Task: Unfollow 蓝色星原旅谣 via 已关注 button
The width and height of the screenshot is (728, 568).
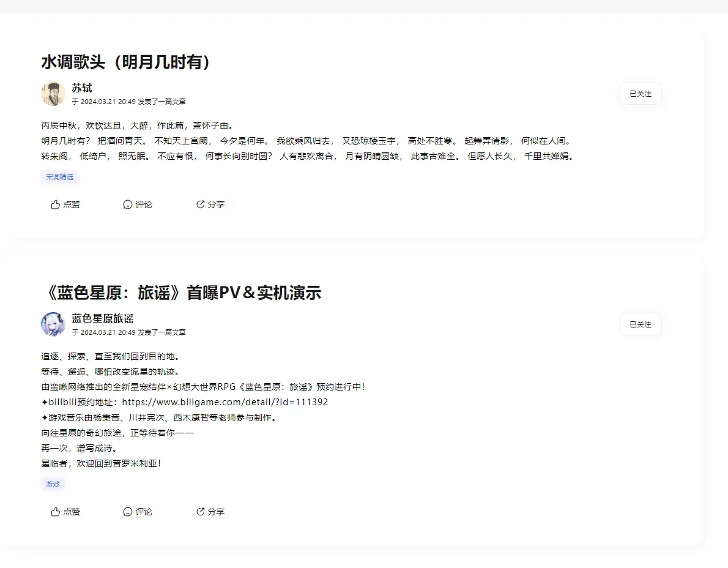Action: 641,324
